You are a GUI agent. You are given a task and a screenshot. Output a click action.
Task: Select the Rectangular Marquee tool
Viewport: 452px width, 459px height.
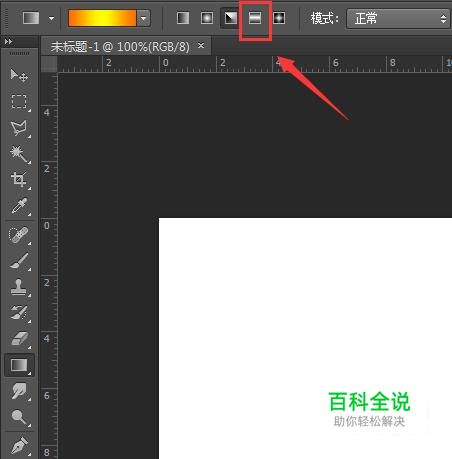pyautogui.click(x=19, y=102)
